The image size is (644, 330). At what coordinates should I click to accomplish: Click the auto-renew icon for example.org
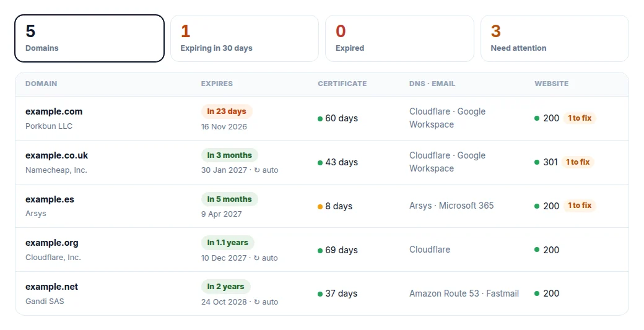[257, 258]
